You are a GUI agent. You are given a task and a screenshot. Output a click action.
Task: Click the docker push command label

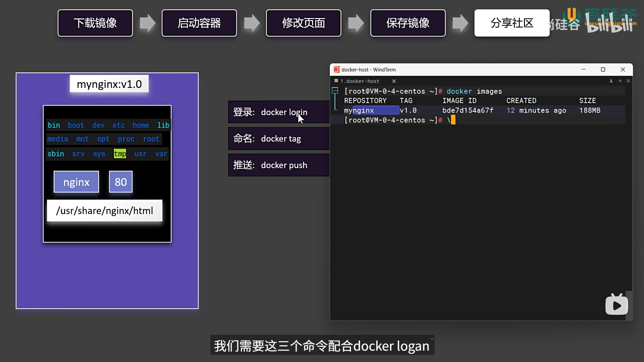click(x=285, y=165)
